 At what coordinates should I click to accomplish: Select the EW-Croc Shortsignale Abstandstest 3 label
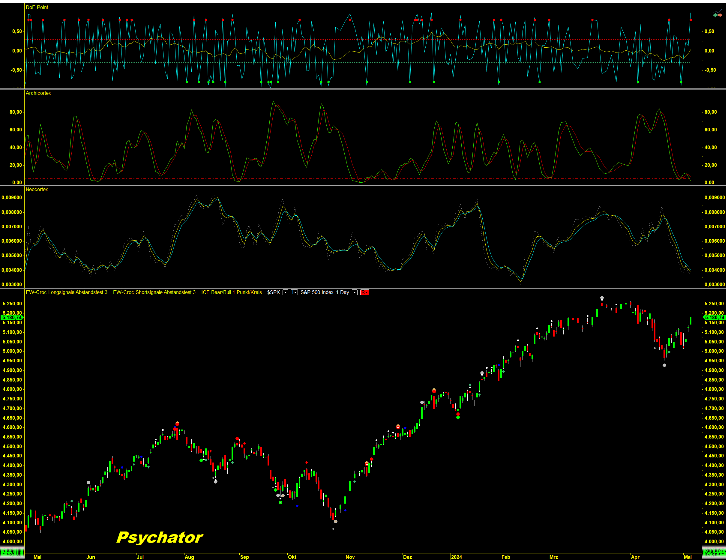(154, 292)
